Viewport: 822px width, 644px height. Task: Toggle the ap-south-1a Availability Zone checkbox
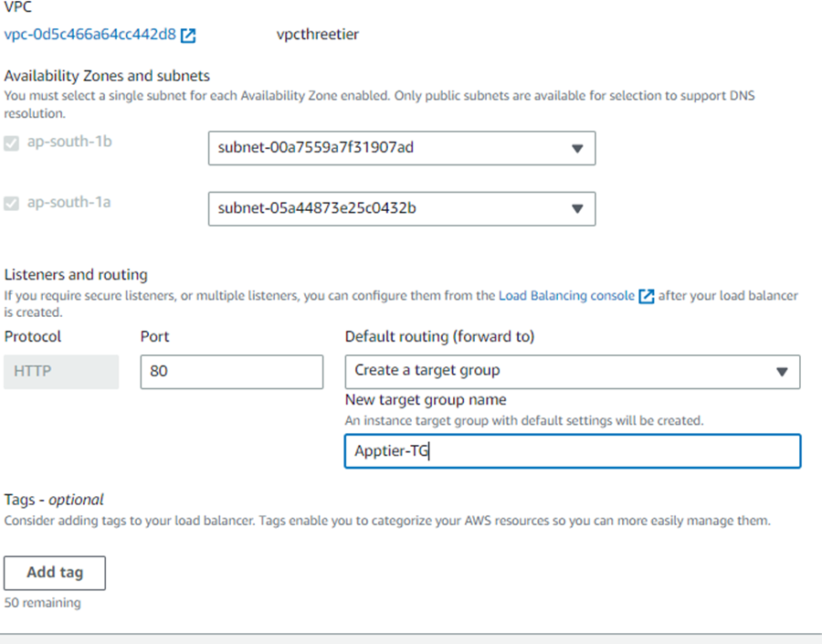point(11,202)
